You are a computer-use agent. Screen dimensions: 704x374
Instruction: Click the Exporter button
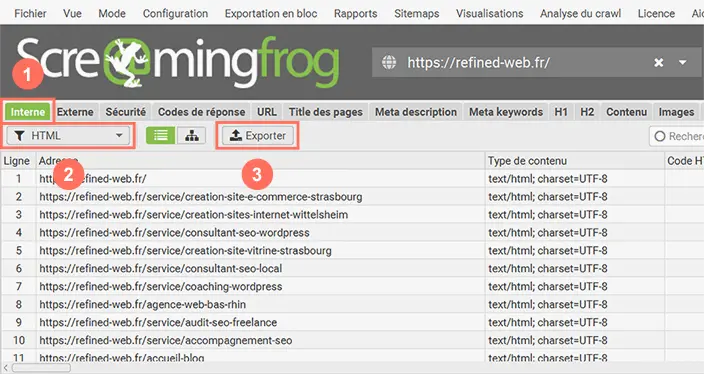[258, 136]
